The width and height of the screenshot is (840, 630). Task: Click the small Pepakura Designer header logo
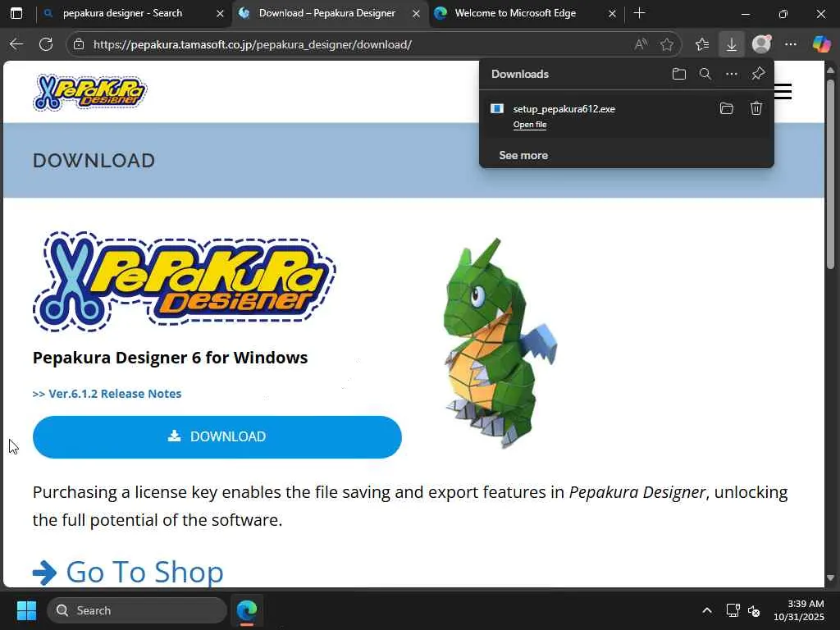[89, 93]
